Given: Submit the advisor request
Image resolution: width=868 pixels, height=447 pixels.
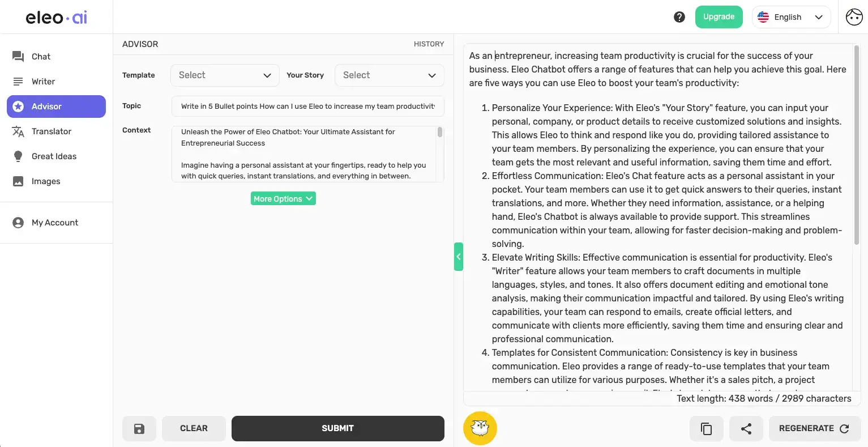Looking at the screenshot, I should point(337,428).
